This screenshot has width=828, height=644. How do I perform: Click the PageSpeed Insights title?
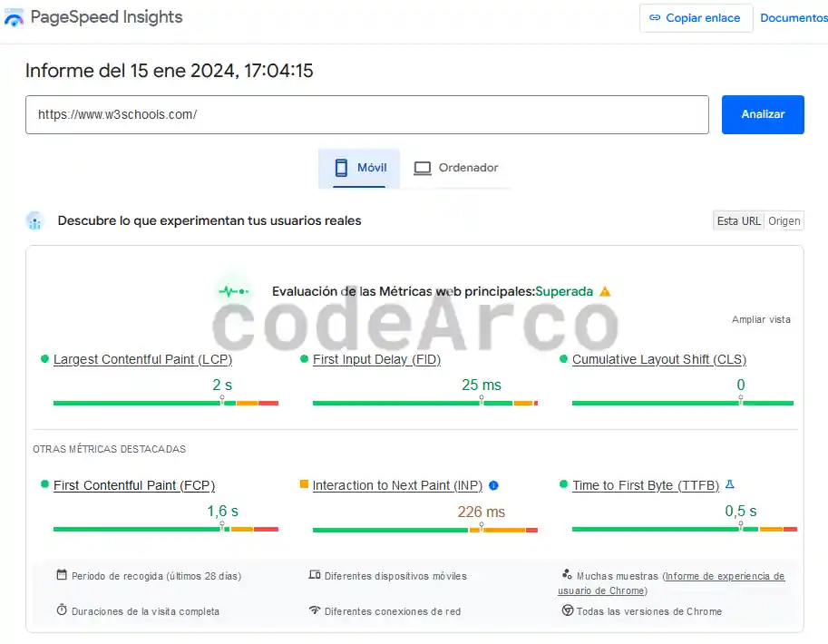point(106,17)
